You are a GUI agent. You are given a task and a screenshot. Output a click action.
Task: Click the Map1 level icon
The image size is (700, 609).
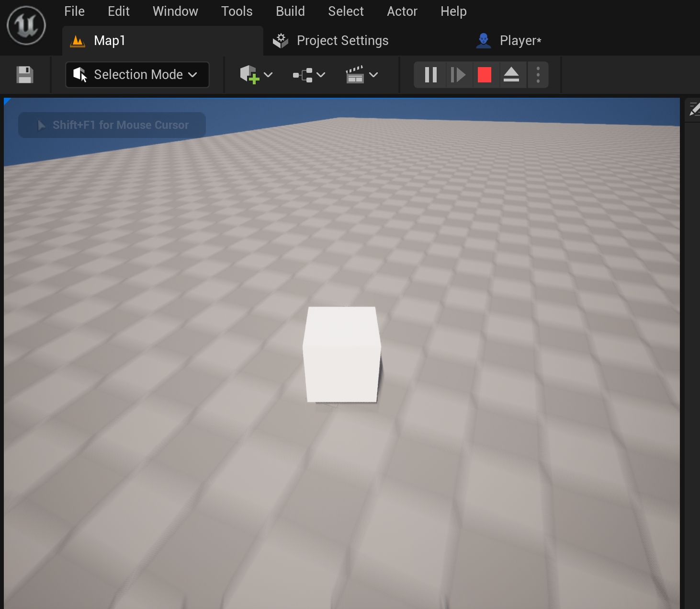coord(78,41)
